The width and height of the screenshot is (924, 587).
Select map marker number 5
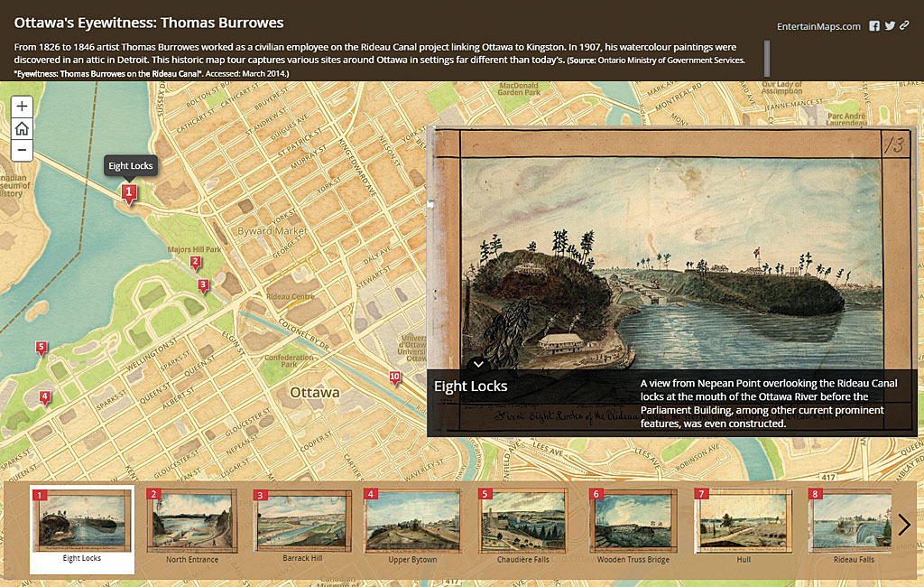pos(42,348)
